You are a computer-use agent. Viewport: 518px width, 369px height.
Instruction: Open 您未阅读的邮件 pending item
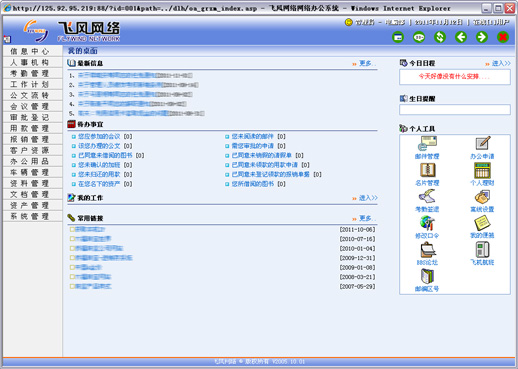(252, 136)
